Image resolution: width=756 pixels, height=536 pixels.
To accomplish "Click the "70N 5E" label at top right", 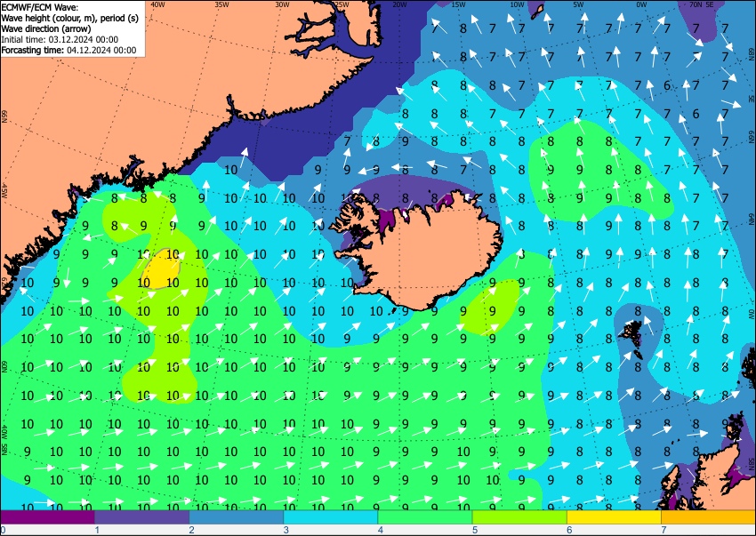I will click(701, 4).
